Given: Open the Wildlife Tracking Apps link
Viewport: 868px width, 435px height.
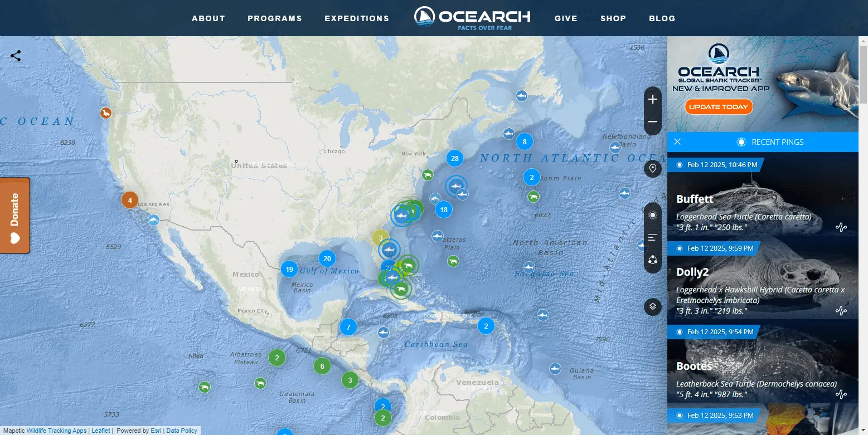Looking at the screenshot, I should (x=56, y=431).
